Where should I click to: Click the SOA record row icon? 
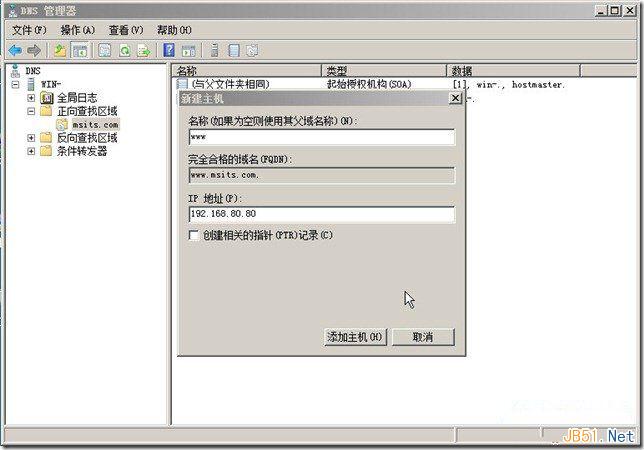point(182,84)
